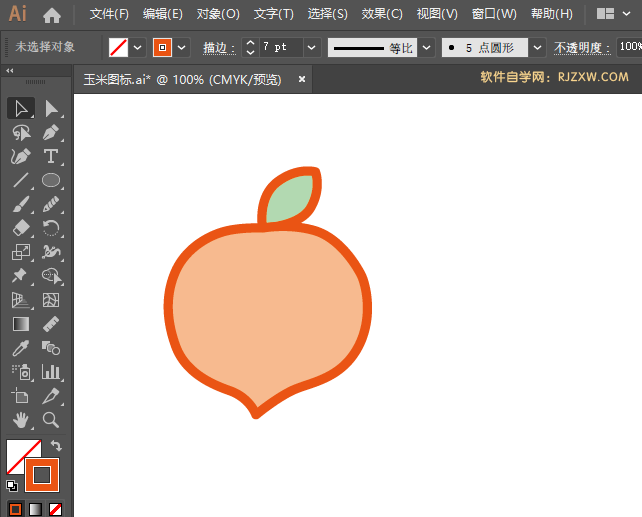The image size is (642, 517).
Task: Expand the brush definition dropdown
Action: tap(537, 47)
